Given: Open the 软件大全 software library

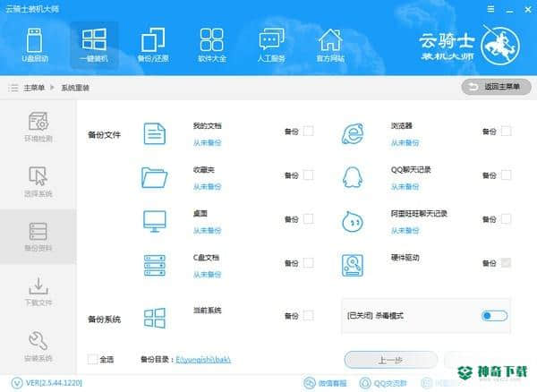Looking at the screenshot, I should click(212, 46).
